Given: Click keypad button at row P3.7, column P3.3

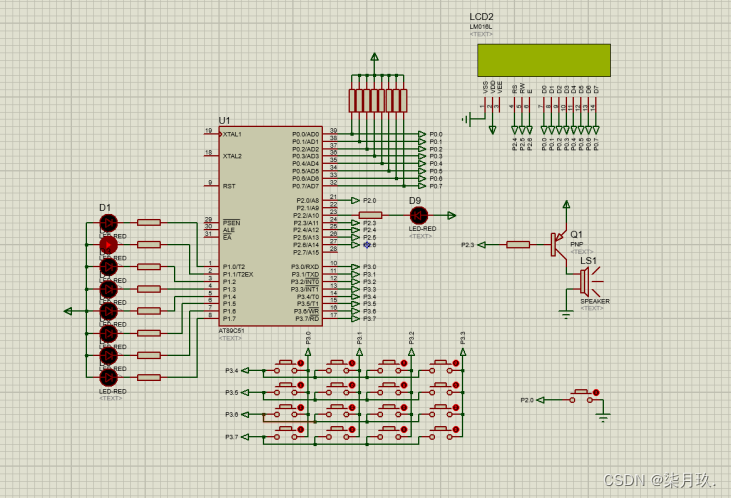Looking at the screenshot, I should coord(441,433).
